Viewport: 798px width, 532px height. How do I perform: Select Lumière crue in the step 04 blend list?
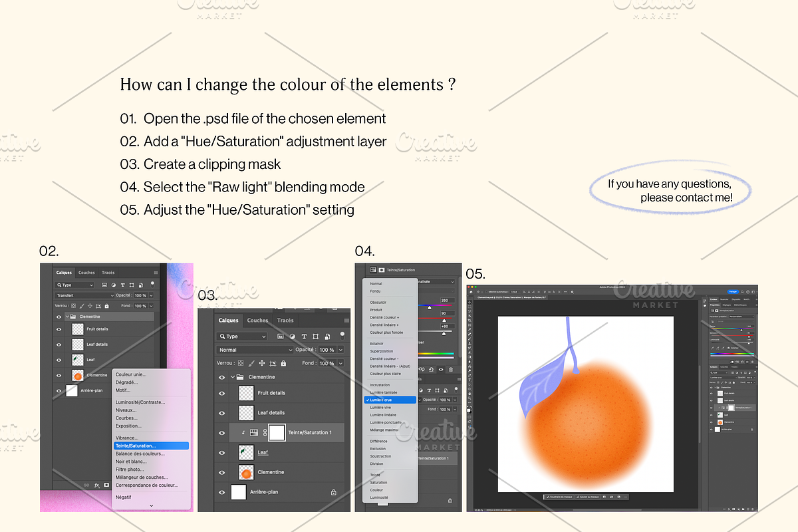(x=390, y=400)
